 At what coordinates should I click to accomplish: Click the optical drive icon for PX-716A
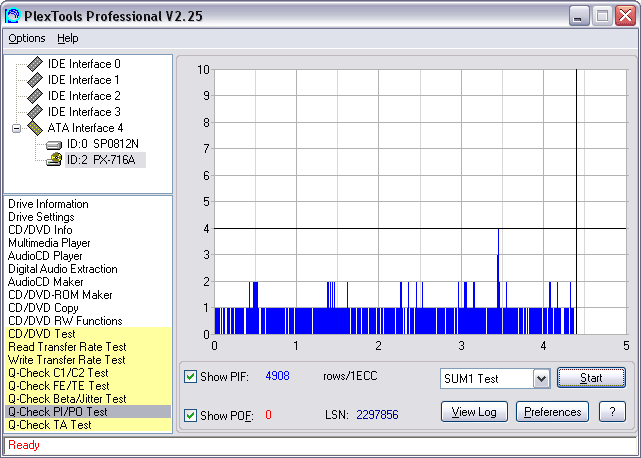click(54, 159)
